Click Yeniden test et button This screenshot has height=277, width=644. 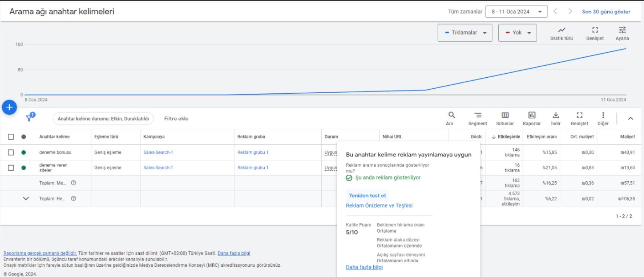367,196
